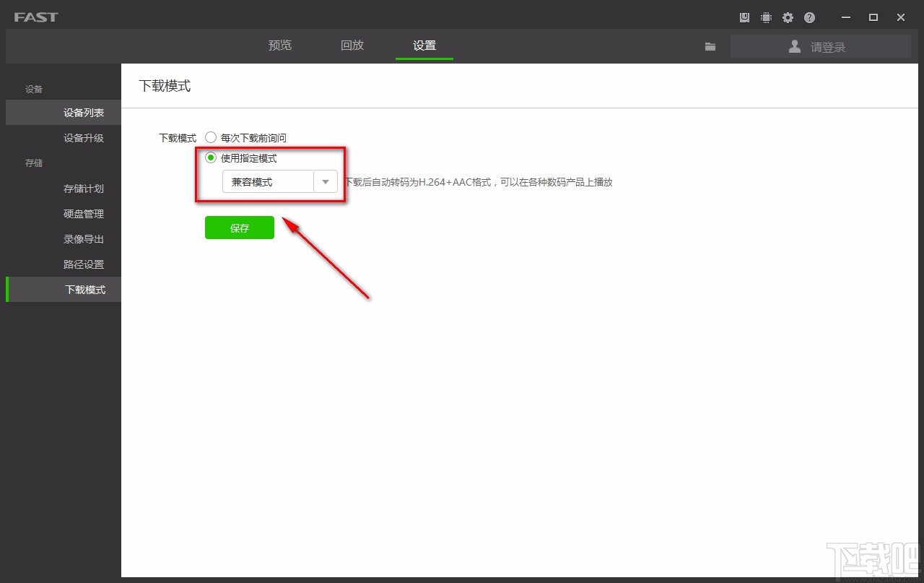This screenshot has width=924, height=583.
Task: Open the folder icon beside the login box
Action: [x=710, y=46]
